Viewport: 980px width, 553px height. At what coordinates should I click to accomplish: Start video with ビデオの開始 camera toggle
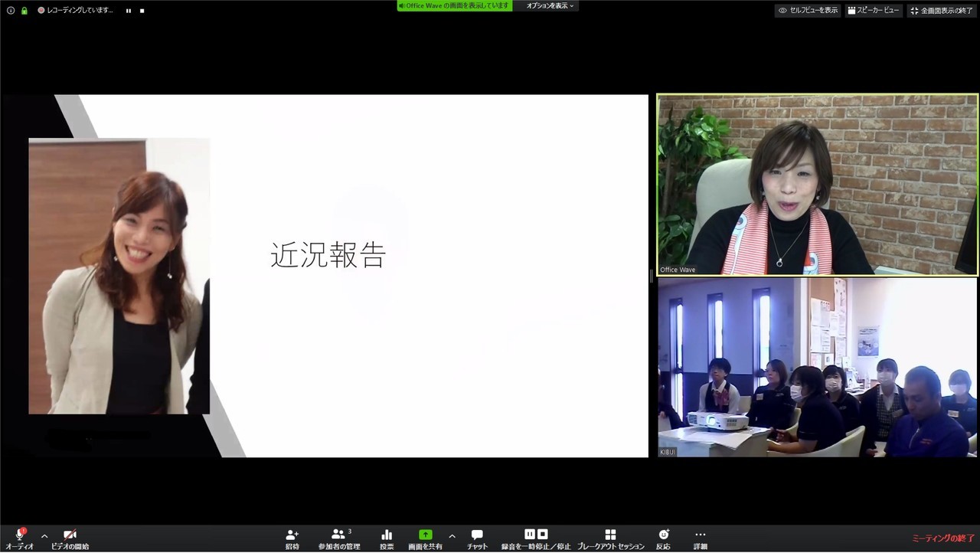point(70,535)
